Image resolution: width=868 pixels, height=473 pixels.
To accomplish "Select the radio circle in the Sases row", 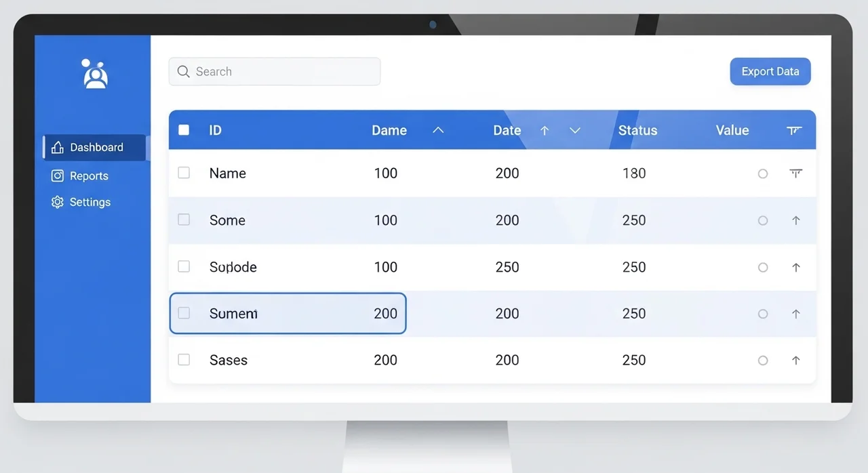I will click(763, 361).
